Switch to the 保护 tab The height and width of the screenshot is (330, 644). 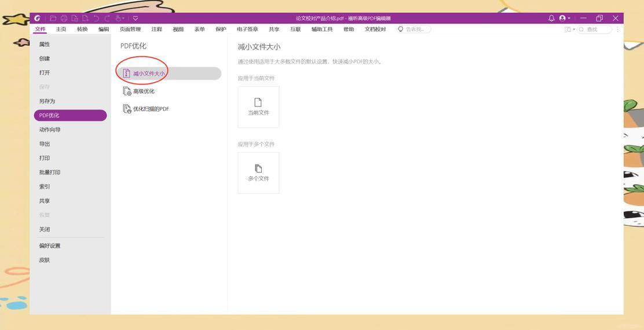click(x=221, y=29)
